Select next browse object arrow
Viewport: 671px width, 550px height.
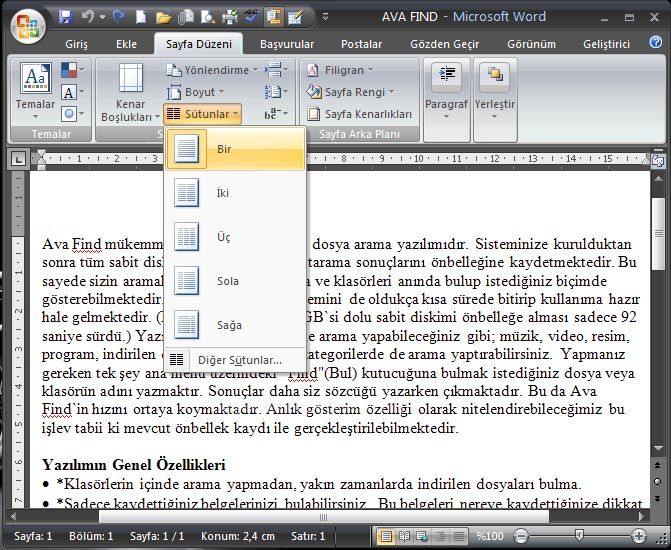(x=658, y=498)
